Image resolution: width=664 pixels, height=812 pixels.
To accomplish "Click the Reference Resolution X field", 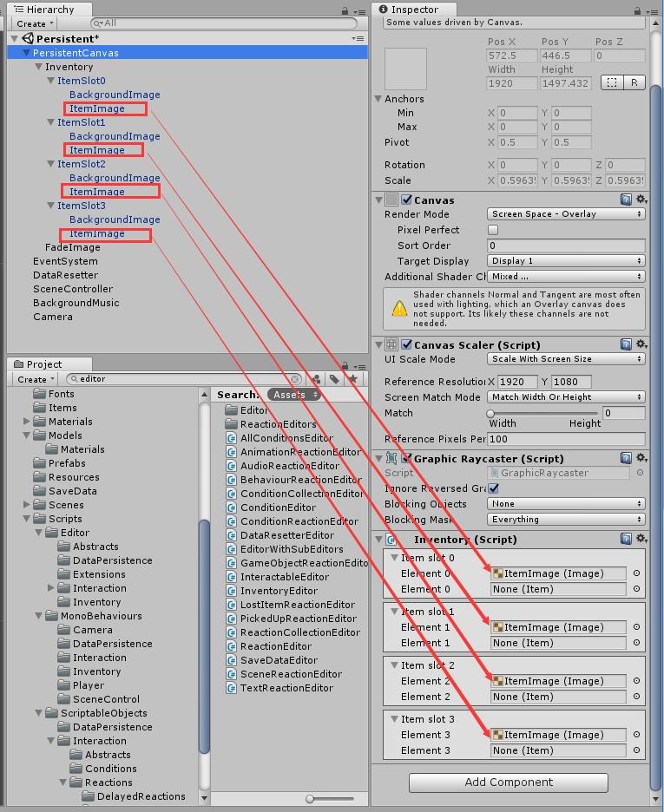I will pyautogui.click(x=516, y=382).
